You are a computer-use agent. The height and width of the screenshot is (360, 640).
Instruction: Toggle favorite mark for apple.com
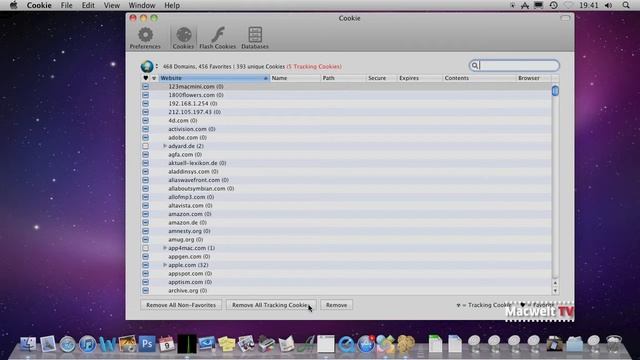pos(145,265)
